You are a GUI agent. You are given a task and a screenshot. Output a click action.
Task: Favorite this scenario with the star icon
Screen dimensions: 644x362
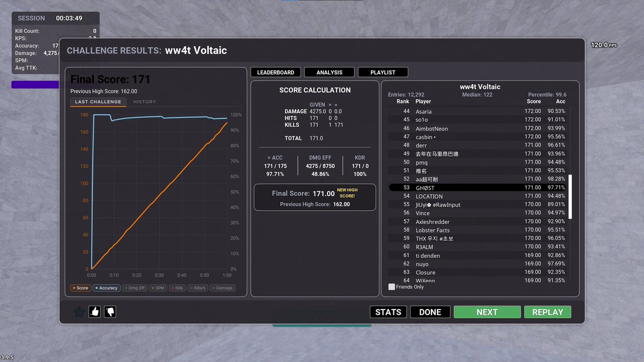79,312
